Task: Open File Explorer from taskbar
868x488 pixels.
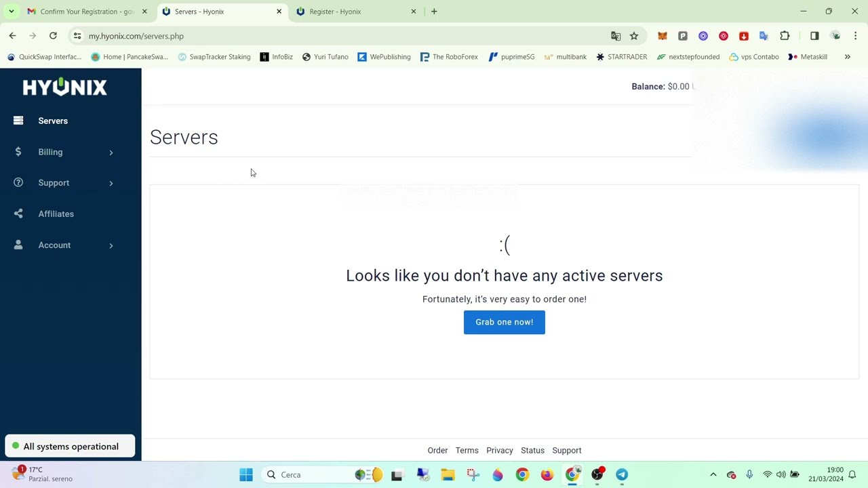Action: (x=448, y=475)
